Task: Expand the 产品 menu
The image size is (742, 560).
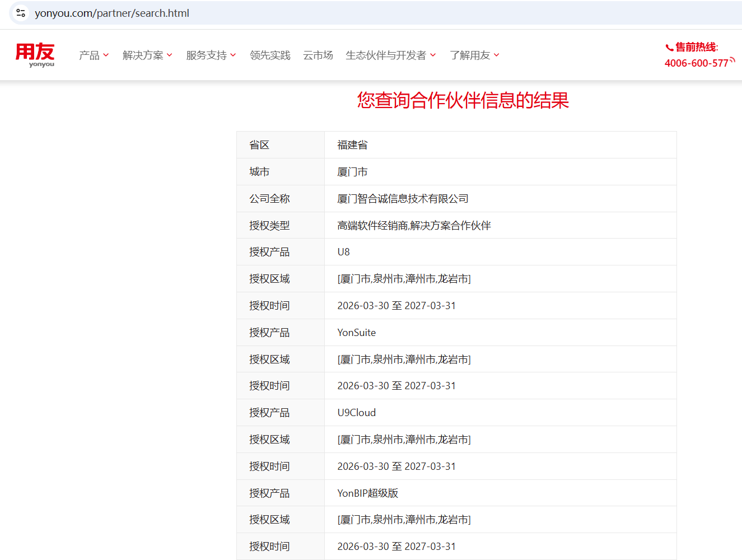Action: pyautogui.click(x=94, y=55)
